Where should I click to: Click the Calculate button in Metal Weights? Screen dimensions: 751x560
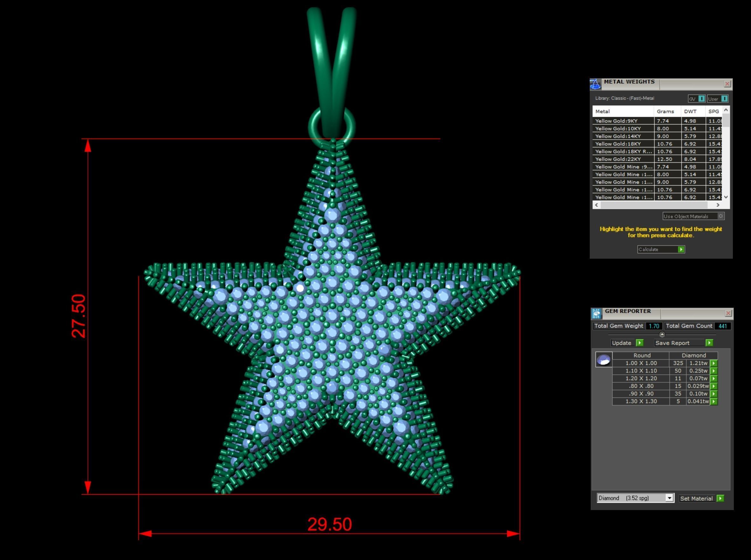coord(661,249)
